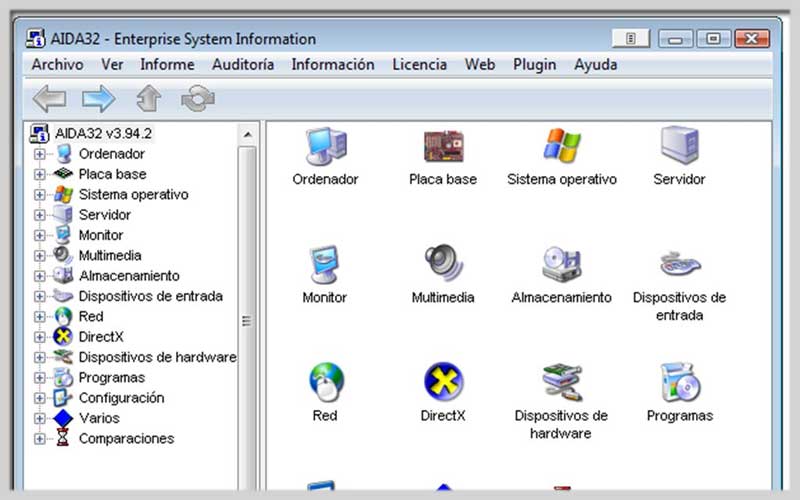This screenshot has width=800, height=500.
Task: Open the Programas icon in right pane
Action: 680,382
